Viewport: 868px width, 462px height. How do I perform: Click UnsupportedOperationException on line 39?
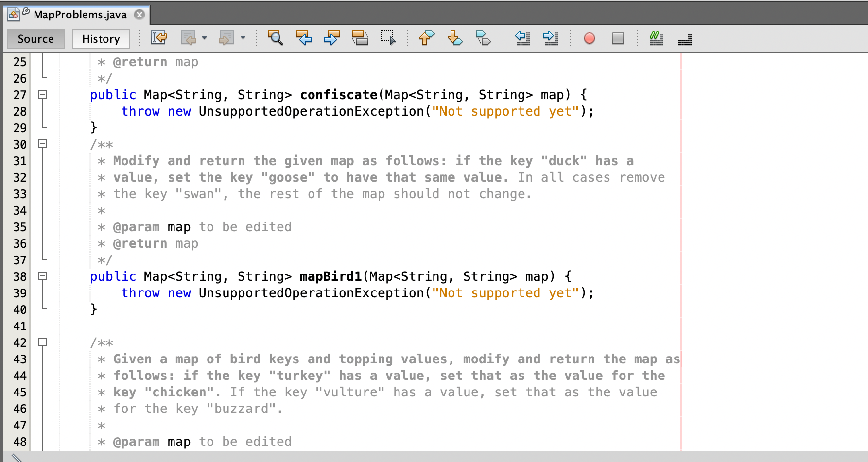pyautogui.click(x=312, y=293)
